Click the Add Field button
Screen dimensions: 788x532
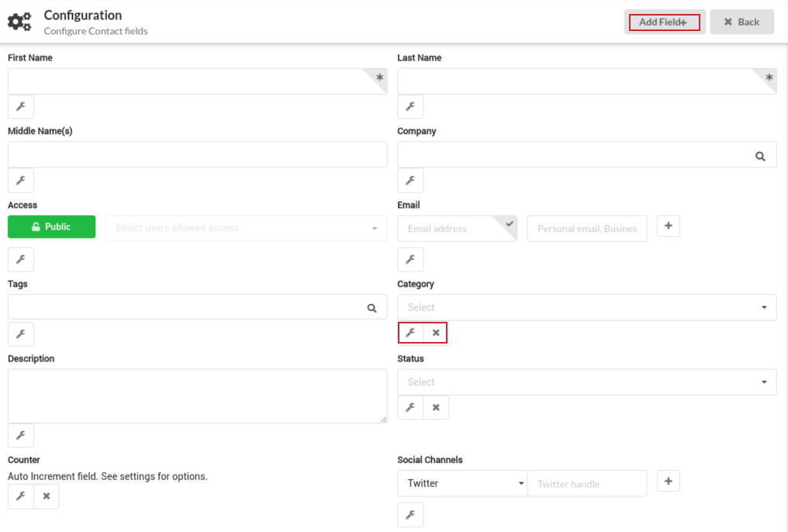[x=664, y=22]
